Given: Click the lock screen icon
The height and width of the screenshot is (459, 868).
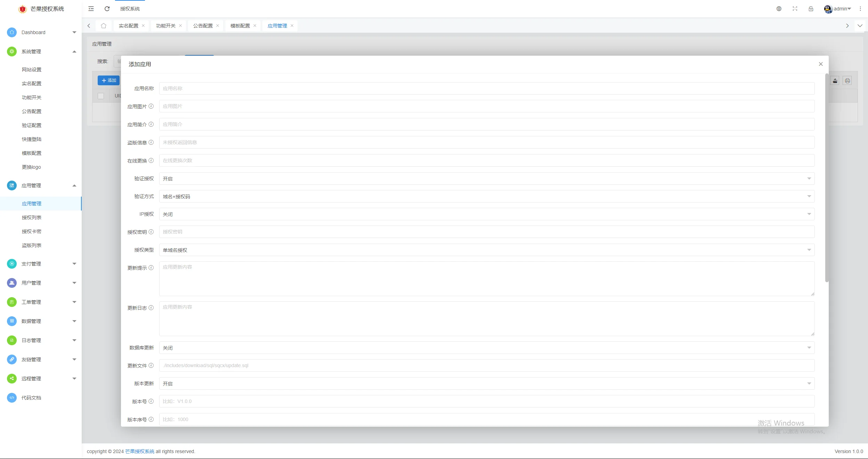Looking at the screenshot, I should pyautogui.click(x=811, y=9).
